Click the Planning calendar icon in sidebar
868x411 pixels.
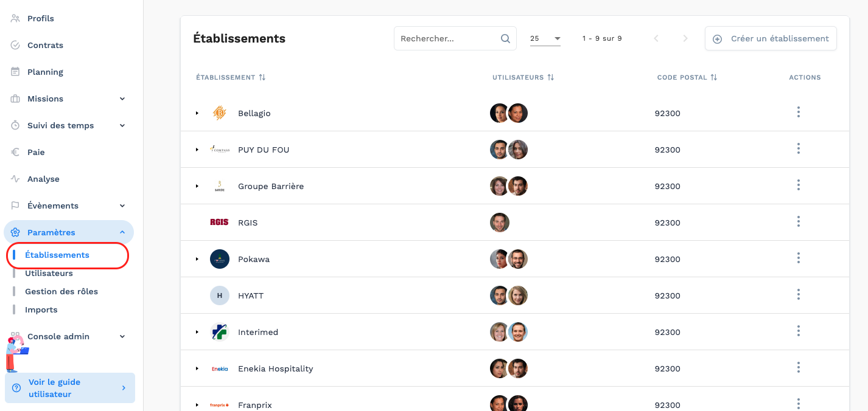tap(16, 72)
